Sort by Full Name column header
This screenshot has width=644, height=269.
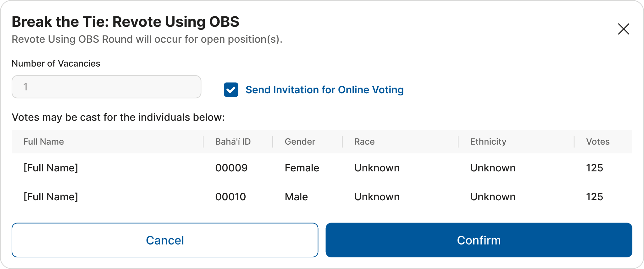(44, 142)
